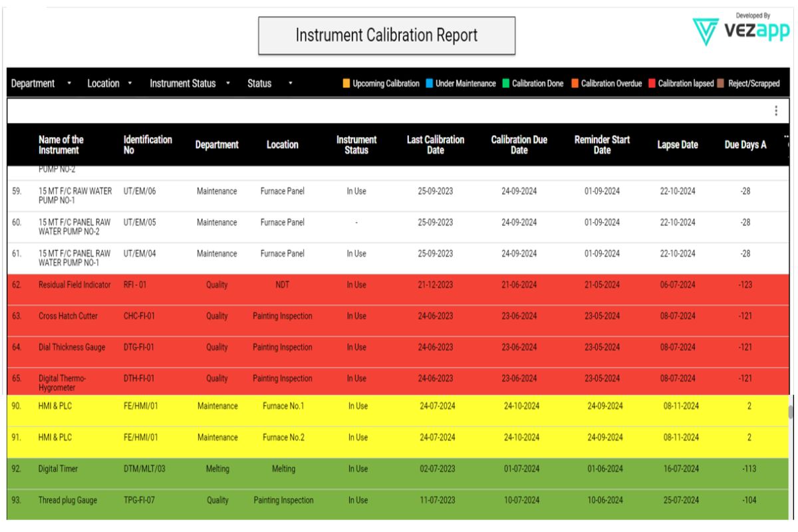Click the vertical scrollbar handle
This screenshot has height=532, width=798.
[x=791, y=412]
